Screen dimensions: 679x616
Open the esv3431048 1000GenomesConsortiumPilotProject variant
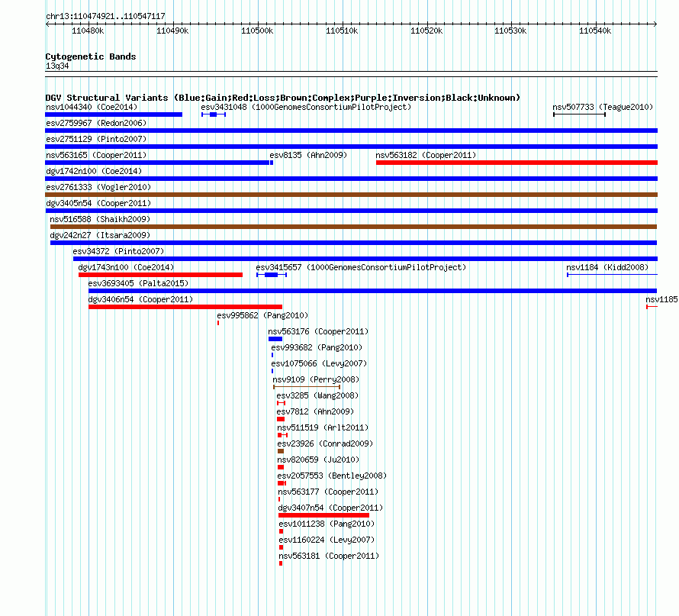[306, 107]
